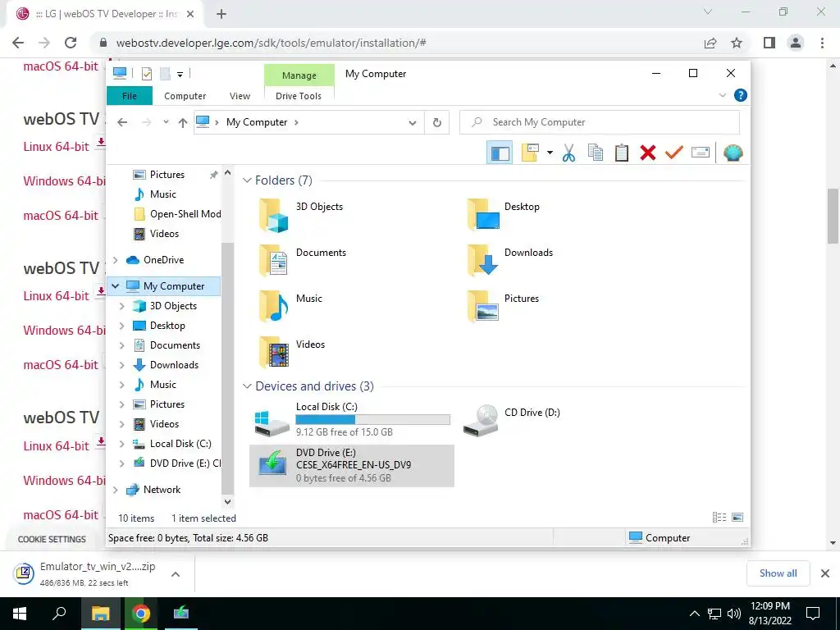Select the Videos folder in main pane
The height and width of the screenshot is (630, 840).
click(x=292, y=352)
